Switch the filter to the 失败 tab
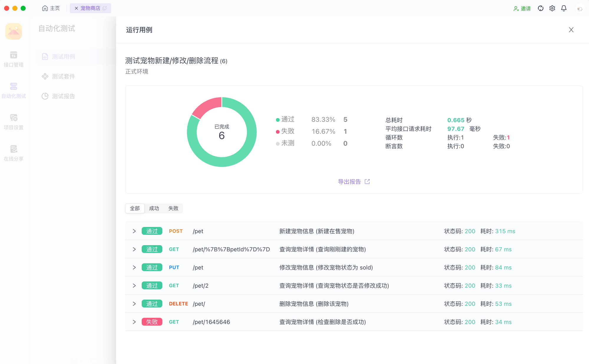The image size is (589, 364). tap(173, 208)
